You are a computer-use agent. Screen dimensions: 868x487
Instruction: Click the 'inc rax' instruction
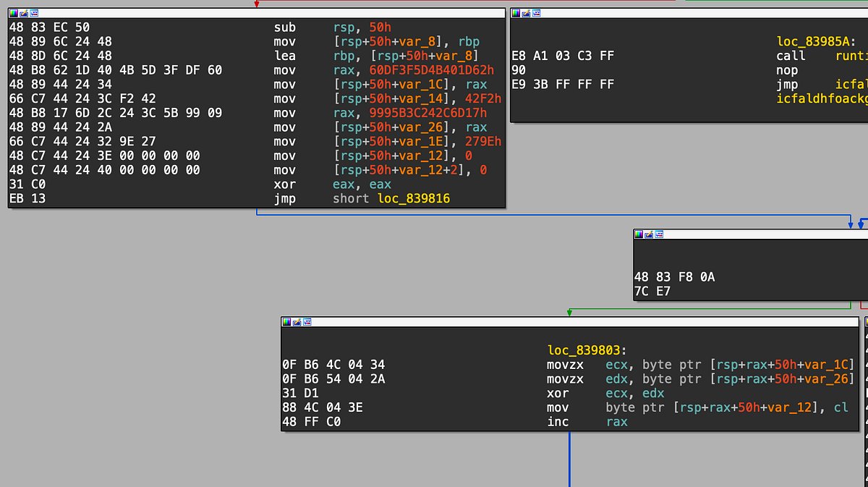(587, 422)
